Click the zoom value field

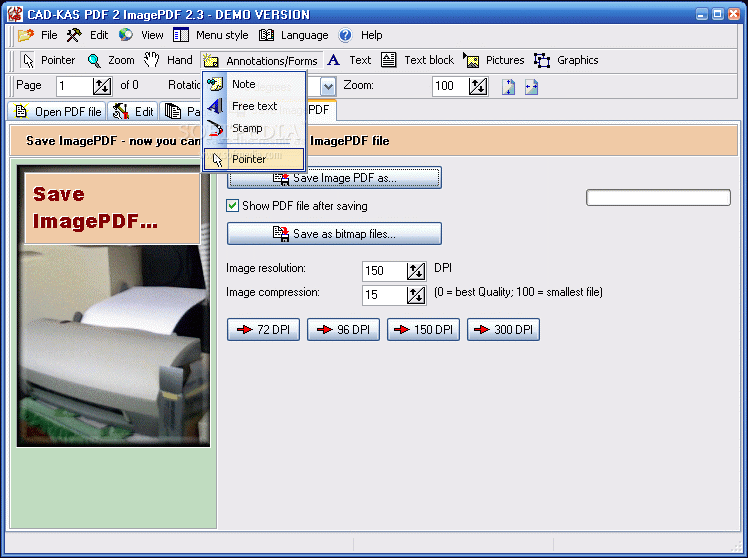(450, 86)
